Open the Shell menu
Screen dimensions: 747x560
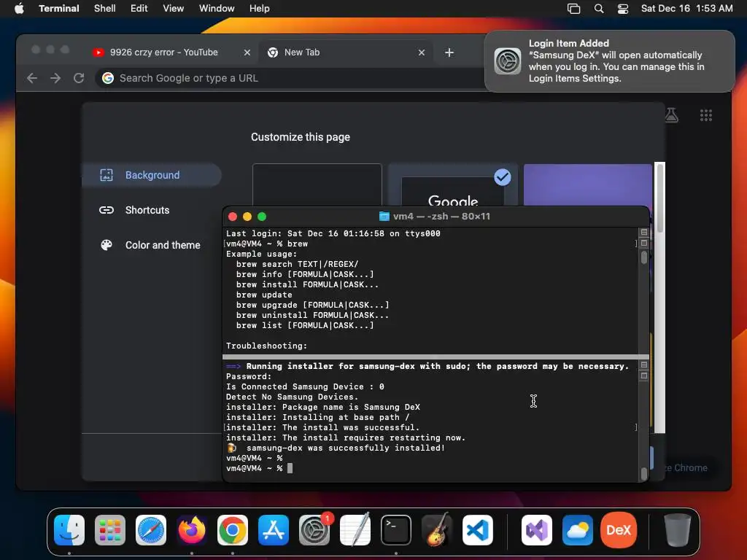pyautogui.click(x=105, y=8)
